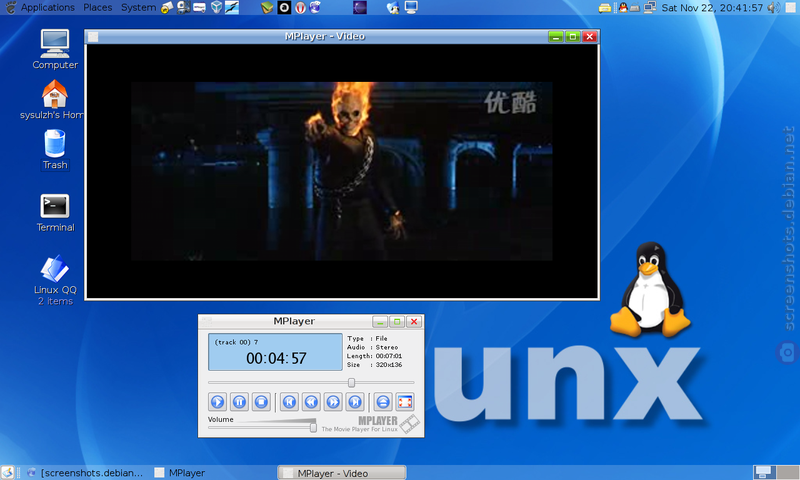800x480 pixels.
Task: Click the VirtualBox cube launcher icon
Action: (x=216, y=7)
